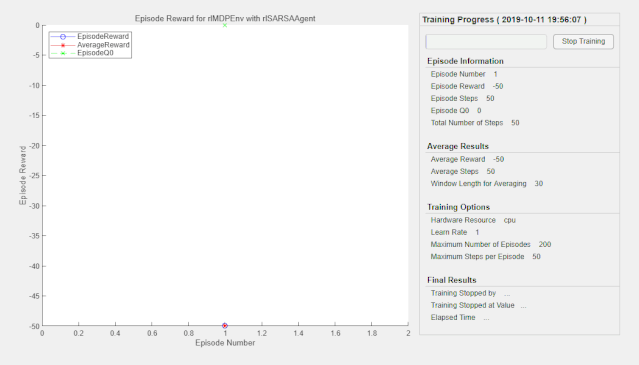The height and width of the screenshot is (365, 639).
Task: Click the green EpisodeQ0 marker at top
Action: (x=225, y=25)
